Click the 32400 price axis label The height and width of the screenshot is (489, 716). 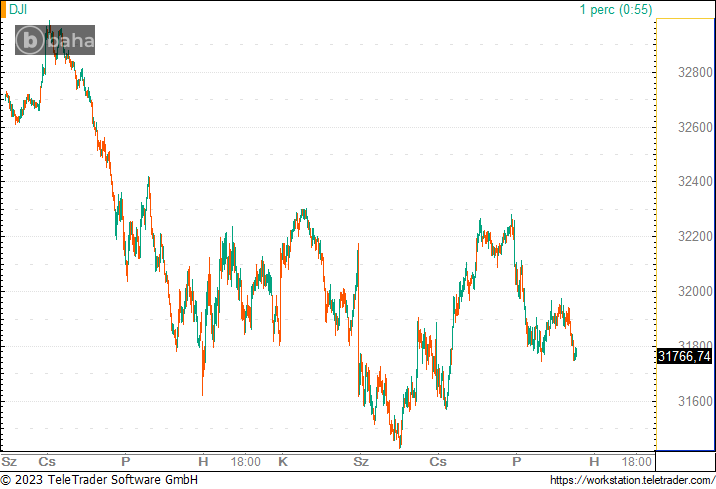pos(695,182)
